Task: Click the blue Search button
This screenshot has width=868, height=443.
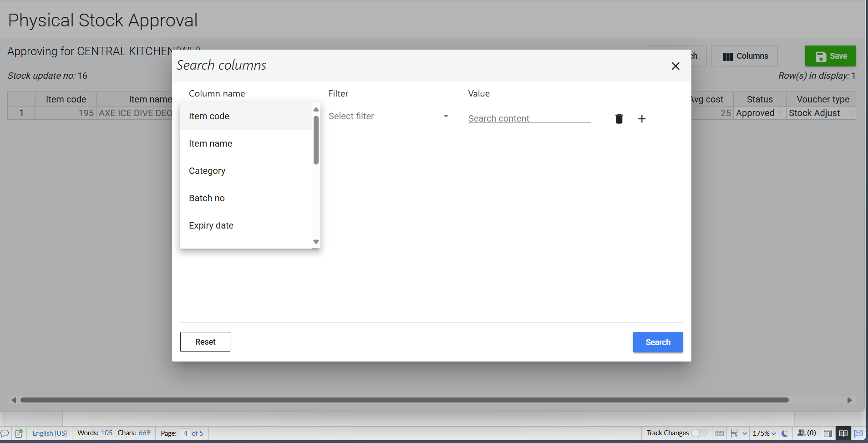Action: pyautogui.click(x=658, y=342)
